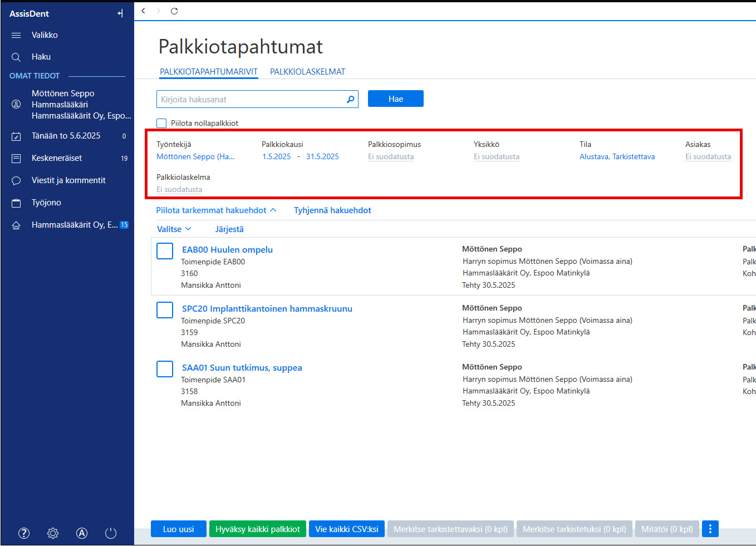
Task: Open help via question mark icon
Action: click(x=24, y=533)
